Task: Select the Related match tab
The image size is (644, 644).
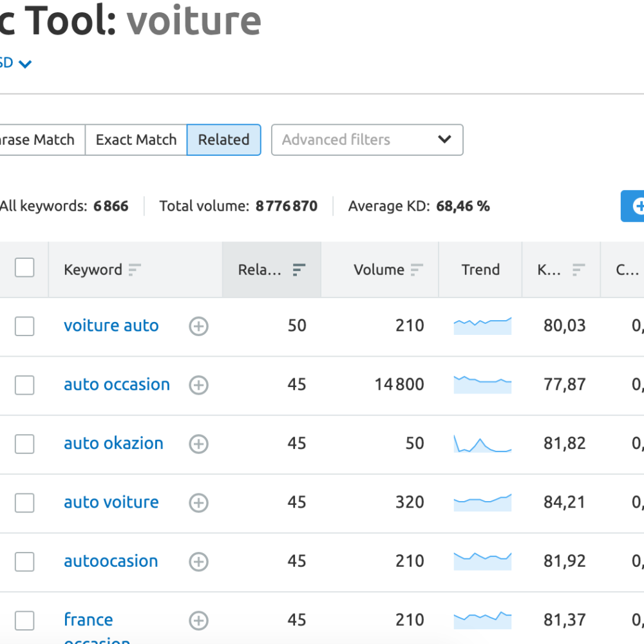Action: coord(223,140)
